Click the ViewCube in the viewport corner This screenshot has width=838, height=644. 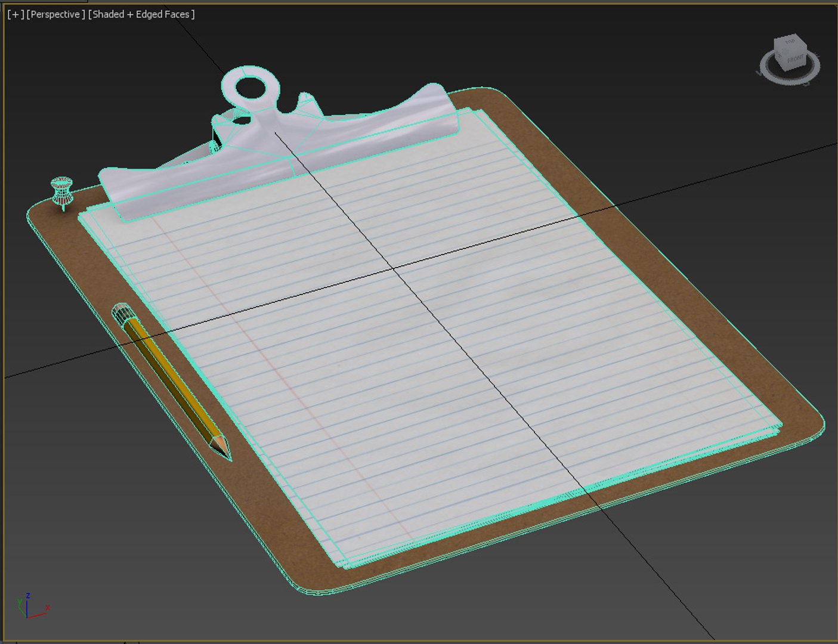coord(790,52)
